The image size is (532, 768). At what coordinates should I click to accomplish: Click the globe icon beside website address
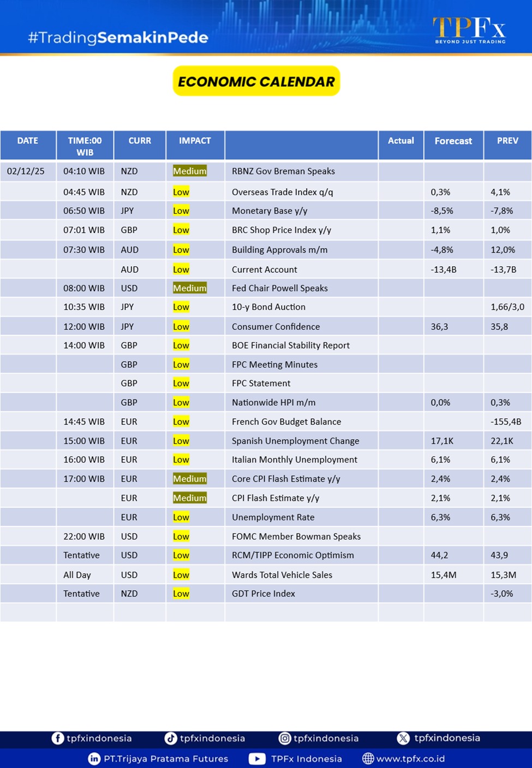click(x=368, y=759)
